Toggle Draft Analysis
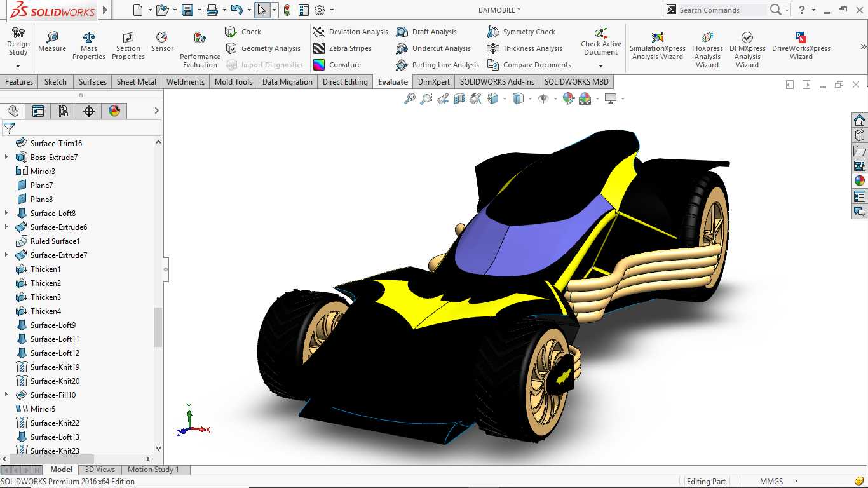 426,32
